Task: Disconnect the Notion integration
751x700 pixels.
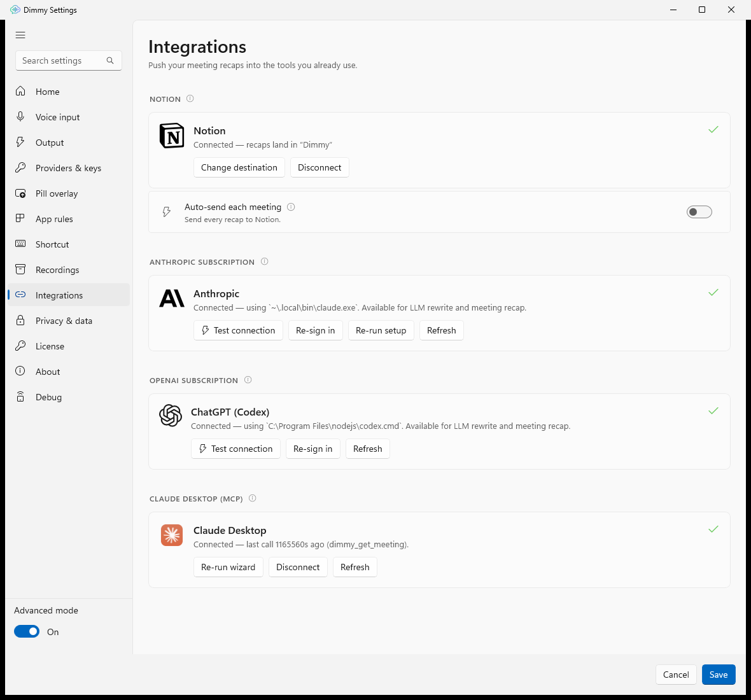Action: click(319, 167)
